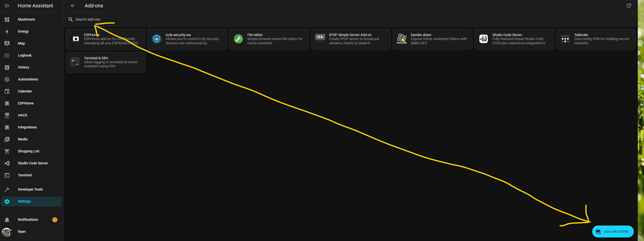Click the Shopping List cart icon
The height and width of the screenshot is (241, 644).
pos(7,151)
